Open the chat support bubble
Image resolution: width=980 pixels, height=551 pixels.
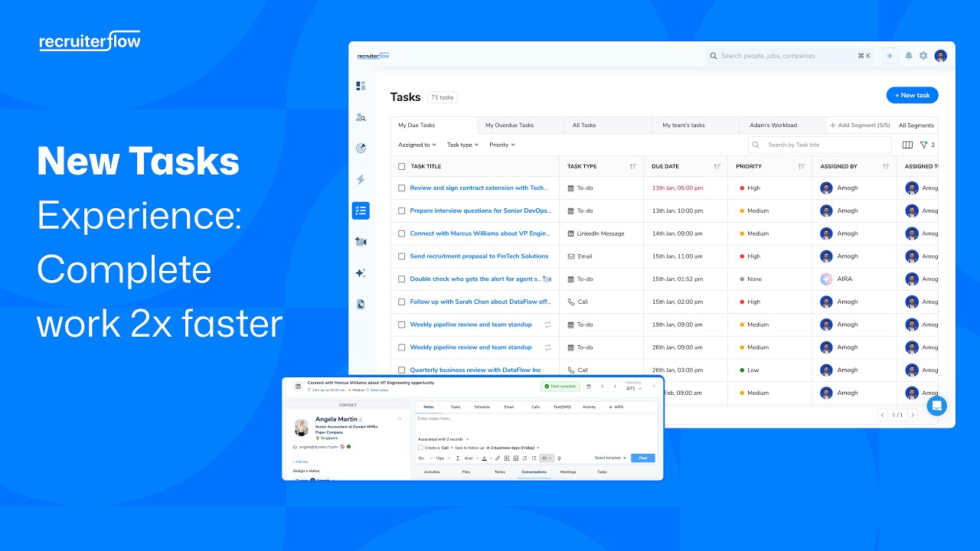[936, 406]
